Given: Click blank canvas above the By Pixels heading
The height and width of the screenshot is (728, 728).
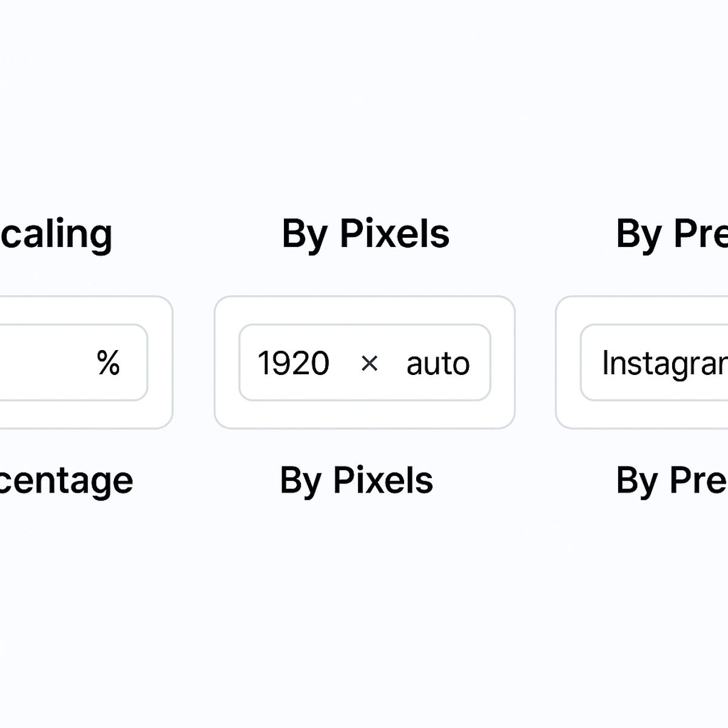Looking at the screenshot, I should [364, 121].
